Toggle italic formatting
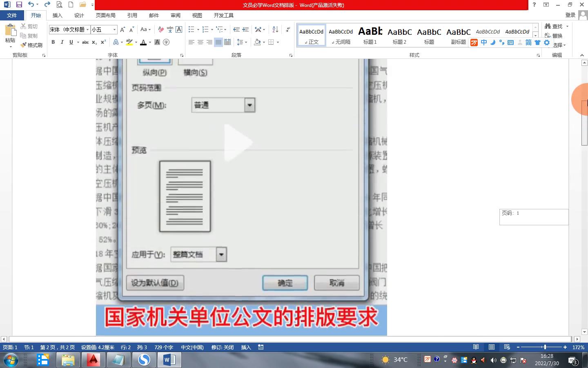This screenshot has width=588, height=368. pyautogui.click(x=62, y=42)
